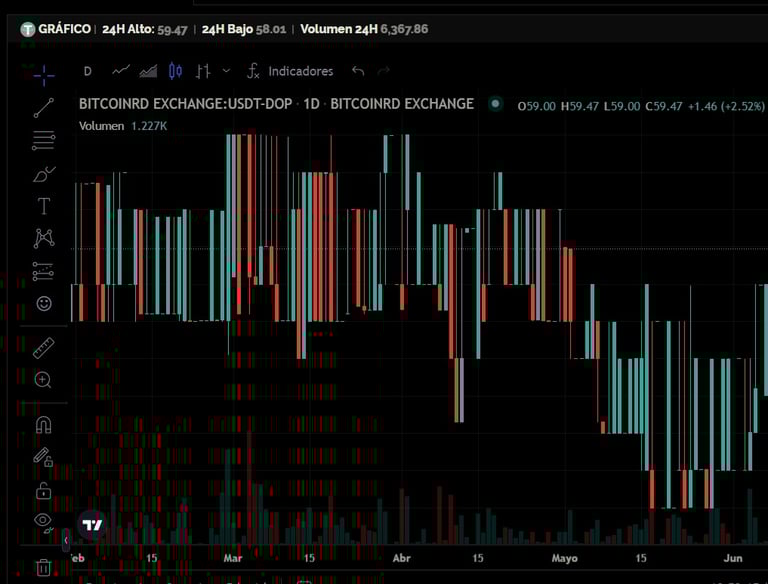Switch to area chart style
Image resolution: width=768 pixels, height=584 pixels.
(x=148, y=72)
